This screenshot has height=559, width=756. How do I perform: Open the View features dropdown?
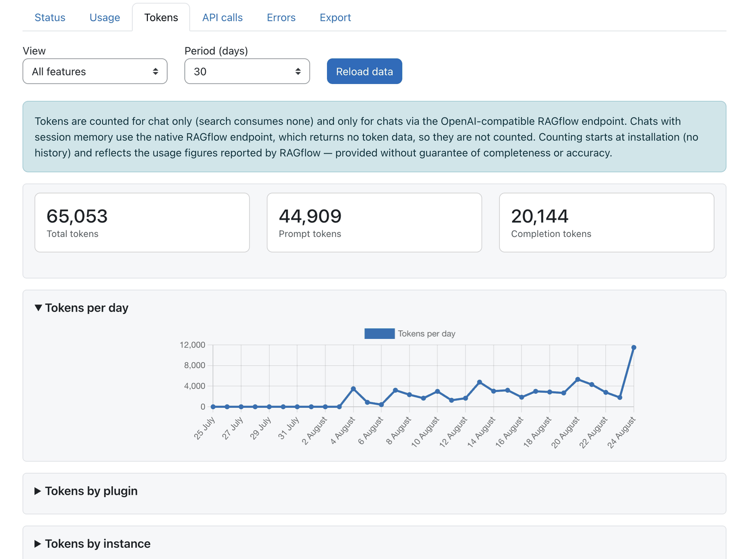tap(95, 71)
